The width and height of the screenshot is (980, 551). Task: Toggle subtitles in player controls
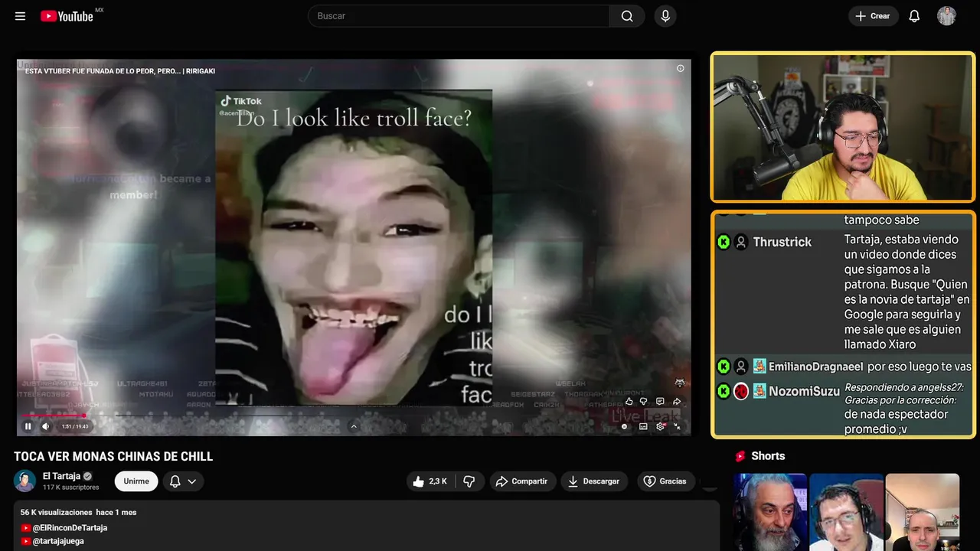[643, 426]
